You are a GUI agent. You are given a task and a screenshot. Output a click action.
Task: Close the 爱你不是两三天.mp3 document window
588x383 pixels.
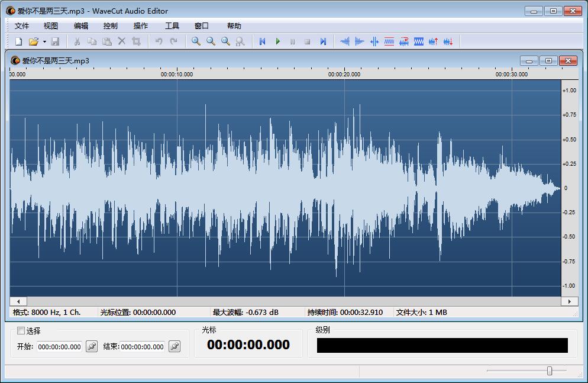click(568, 61)
